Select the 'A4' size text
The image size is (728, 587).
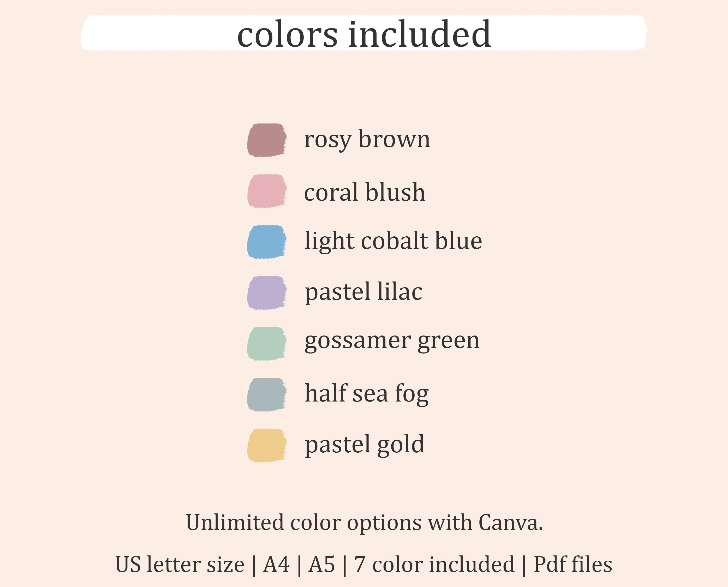tap(277, 564)
